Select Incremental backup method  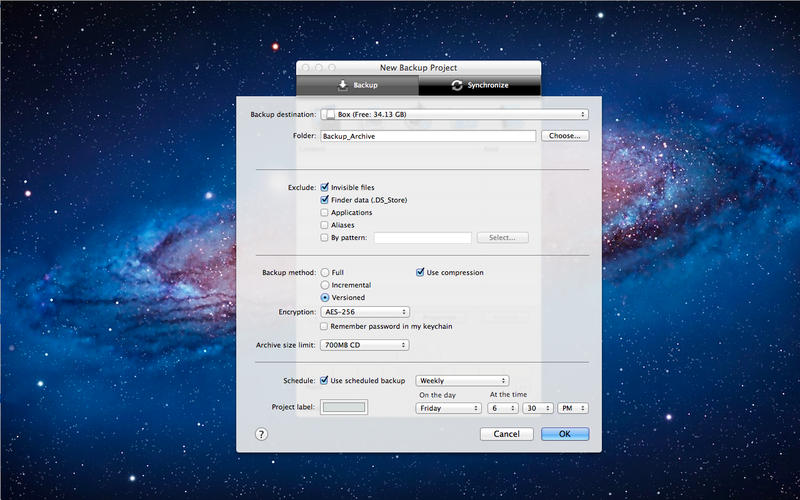325,285
